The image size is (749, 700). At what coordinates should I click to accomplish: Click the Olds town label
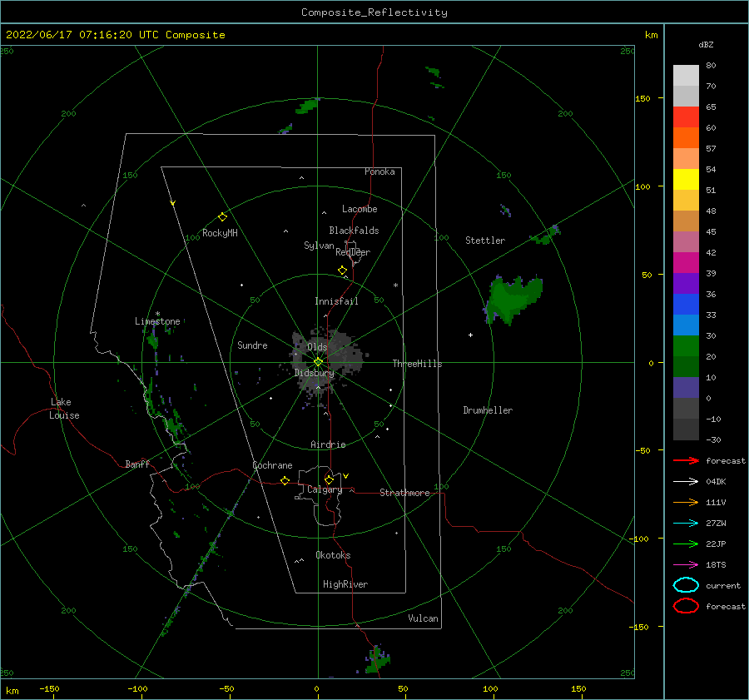pyautogui.click(x=317, y=347)
